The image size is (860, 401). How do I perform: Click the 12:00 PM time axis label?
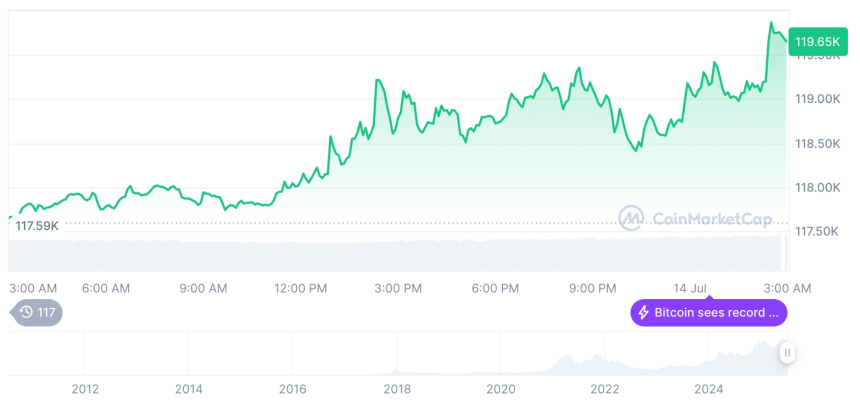coord(300,288)
